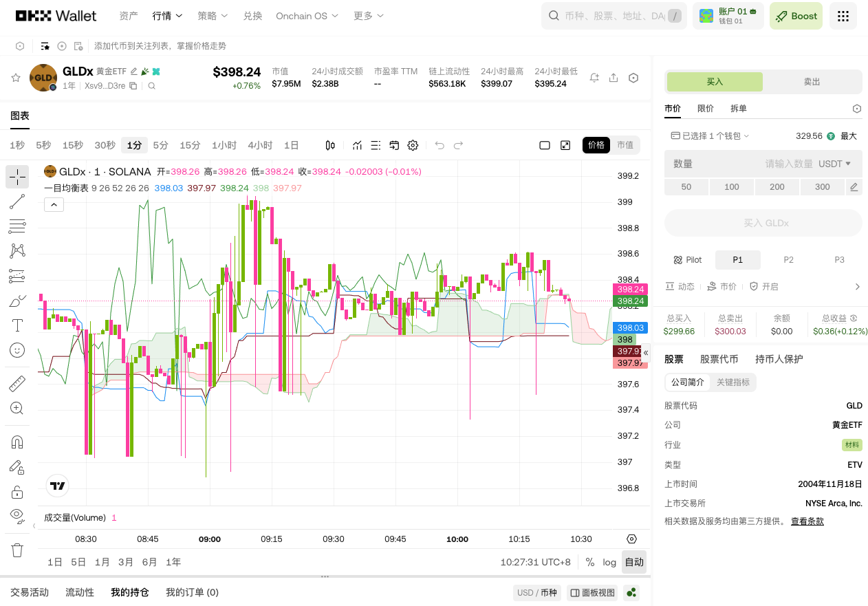This screenshot has height=606, width=868.
Task: Select the 15分 timeframe
Action: point(190,145)
